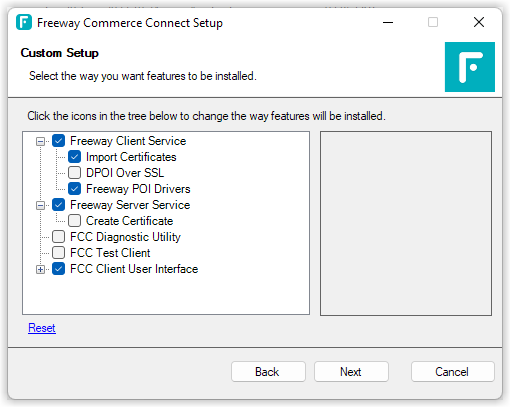Uncheck the Freeway POI Drivers checkbox
The height and width of the screenshot is (408, 511).
pyautogui.click(x=74, y=189)
